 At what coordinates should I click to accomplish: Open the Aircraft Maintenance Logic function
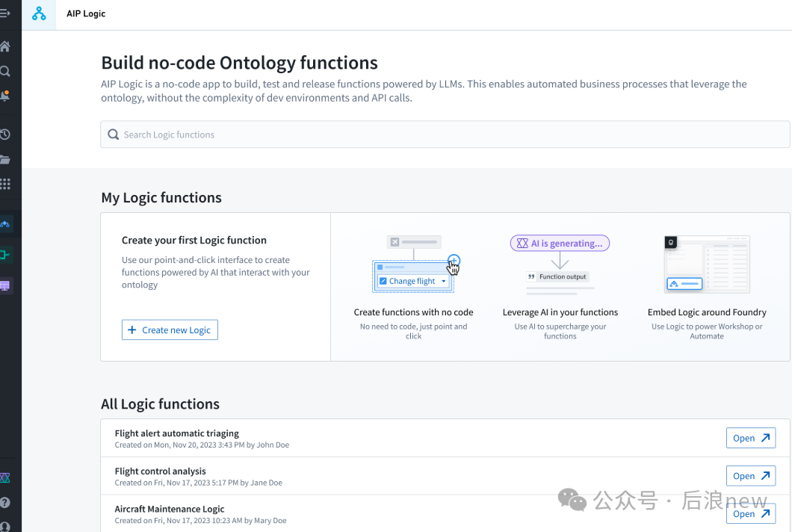click(750, 513)
